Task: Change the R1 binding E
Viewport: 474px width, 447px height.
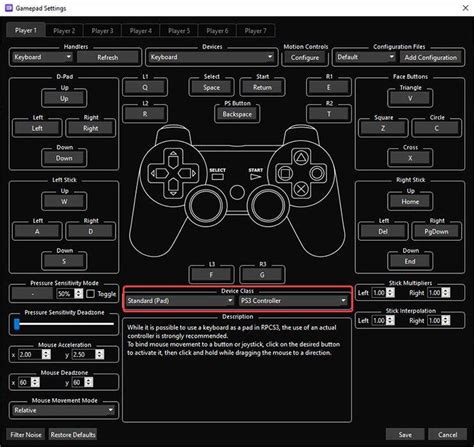Action: click(x=329, y=87)
